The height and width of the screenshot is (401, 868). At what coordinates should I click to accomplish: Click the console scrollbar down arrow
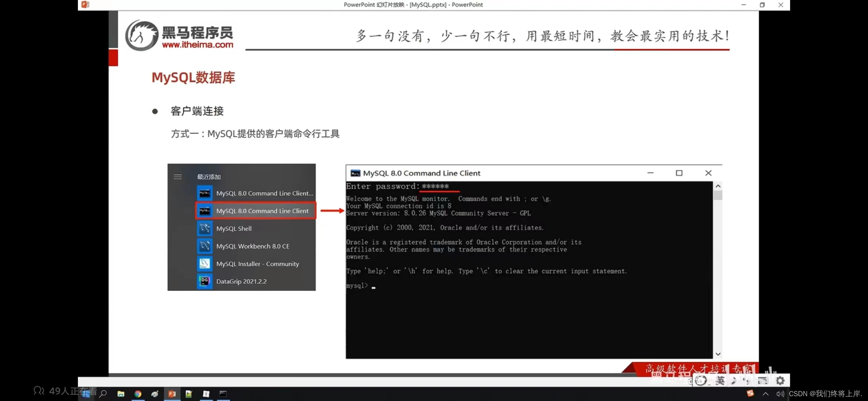point(718,354)
